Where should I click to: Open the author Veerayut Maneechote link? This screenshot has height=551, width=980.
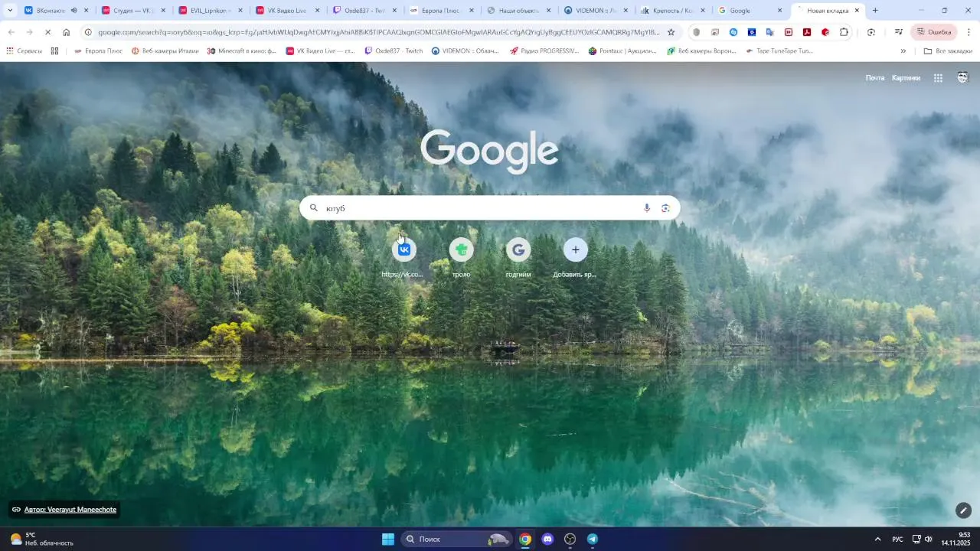point(70,510)
